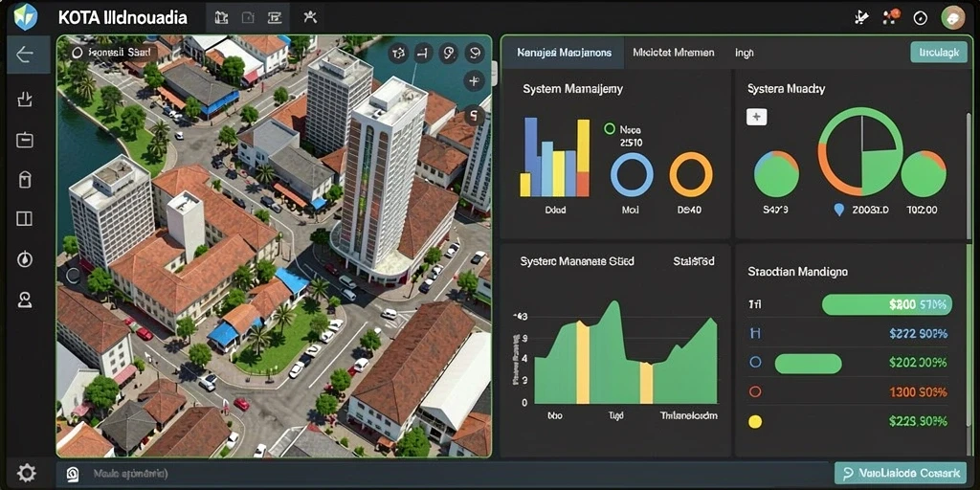Click the green $200 progress bar
Viewport: 980px width, 490px height.
(887, 304)
